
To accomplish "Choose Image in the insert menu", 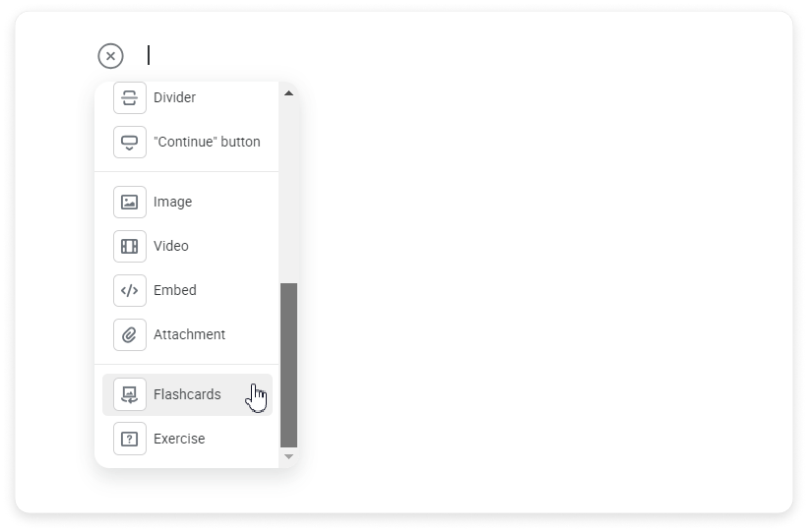I will 173,203.
